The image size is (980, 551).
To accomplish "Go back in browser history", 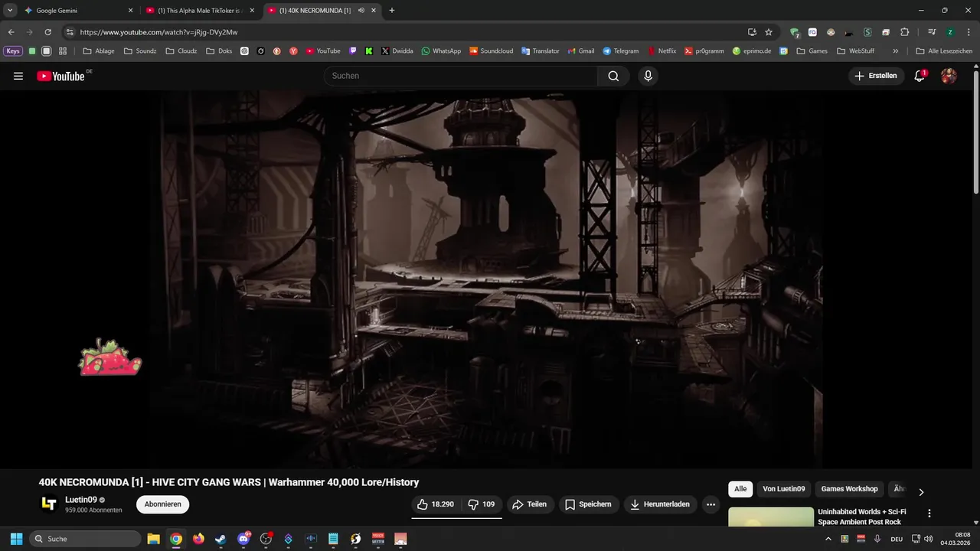I will click(11, 32).
